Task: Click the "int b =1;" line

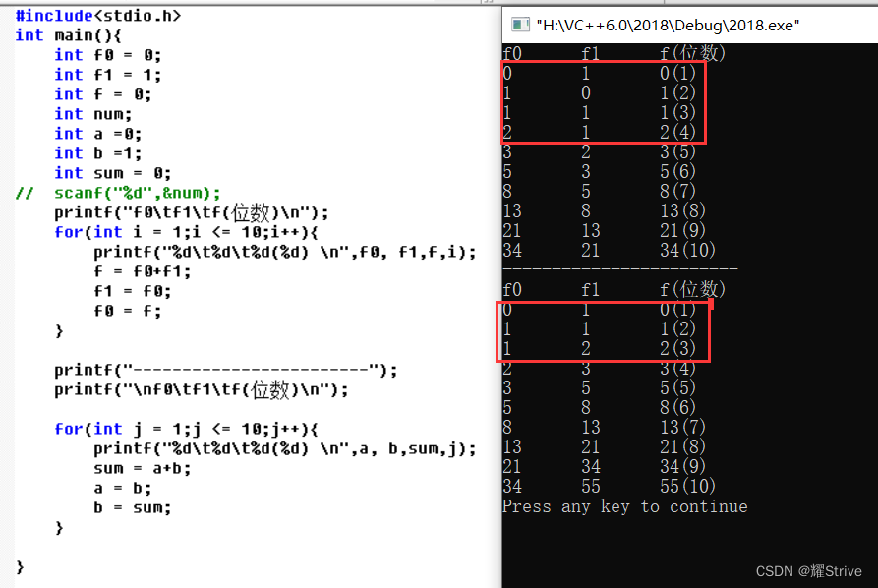Action: (x=98, y=152)
